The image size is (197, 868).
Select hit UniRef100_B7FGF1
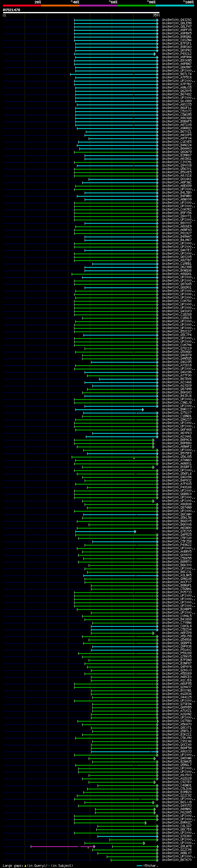[176, 43]
